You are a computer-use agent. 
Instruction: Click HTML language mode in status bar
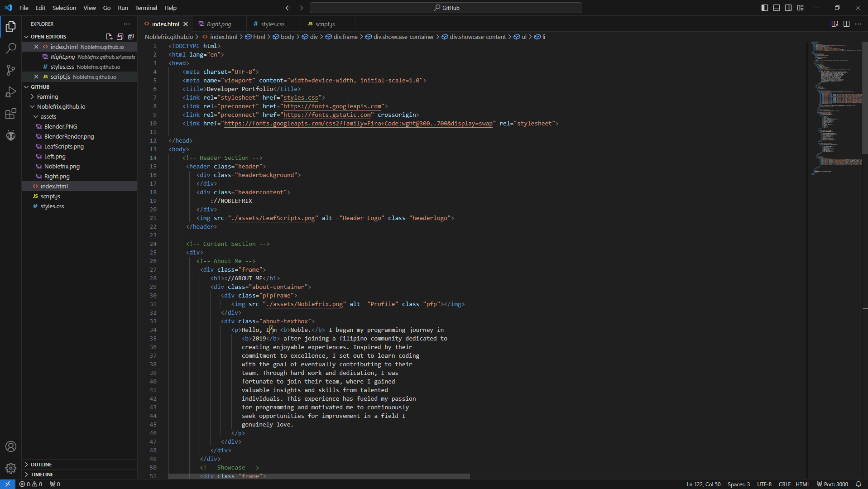tap(803, 484)
